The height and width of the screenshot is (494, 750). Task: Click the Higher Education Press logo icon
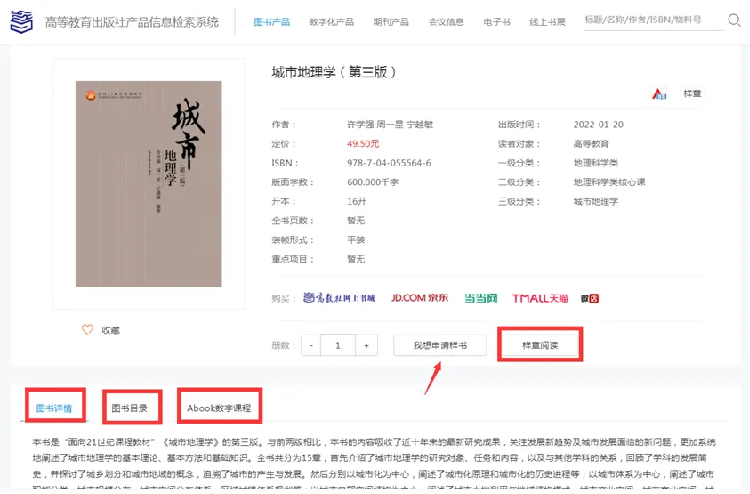point(22,22)
